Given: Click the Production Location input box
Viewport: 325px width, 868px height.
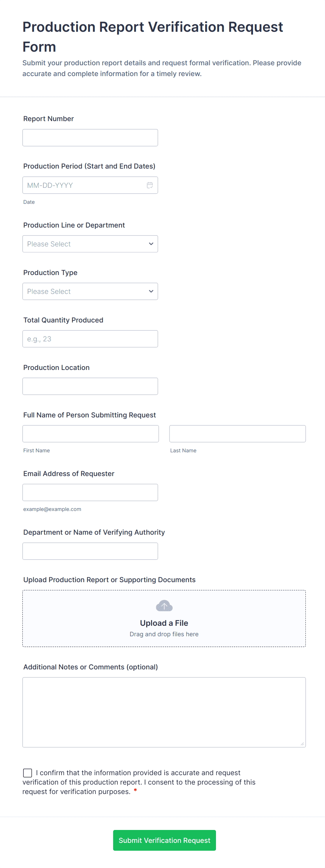Looking at the screenshot, I should 90,386.
